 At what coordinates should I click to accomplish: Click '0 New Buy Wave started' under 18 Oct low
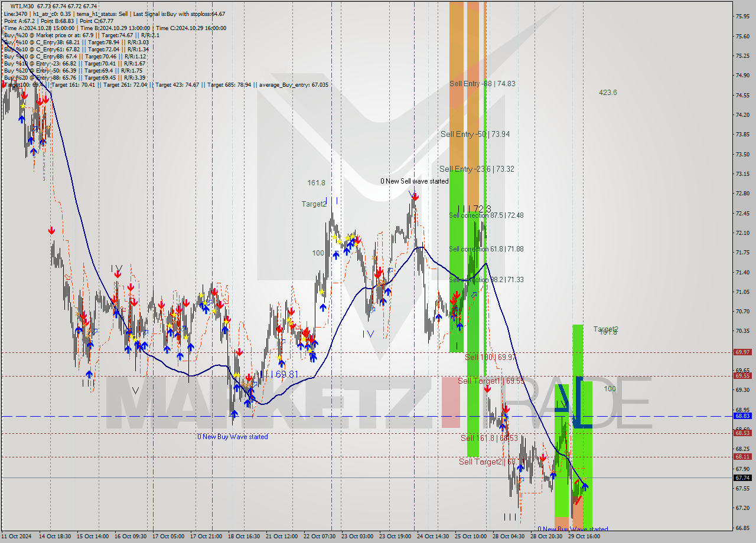(232, 437)
